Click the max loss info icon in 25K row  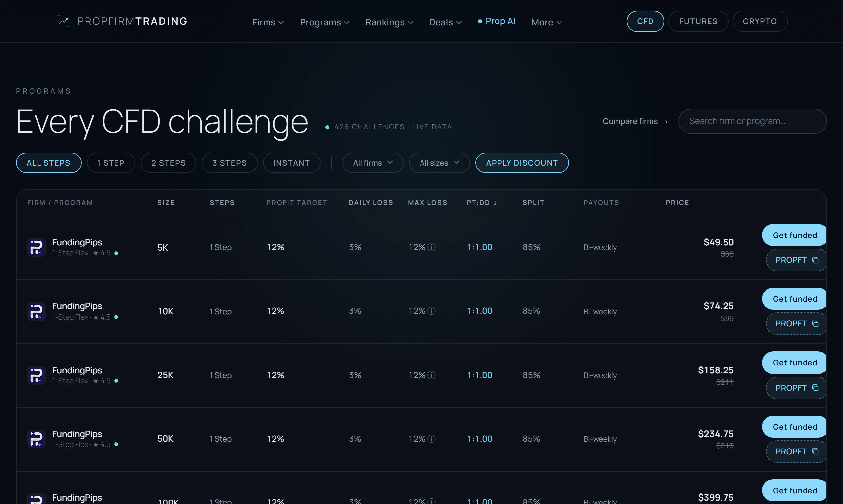431,375
